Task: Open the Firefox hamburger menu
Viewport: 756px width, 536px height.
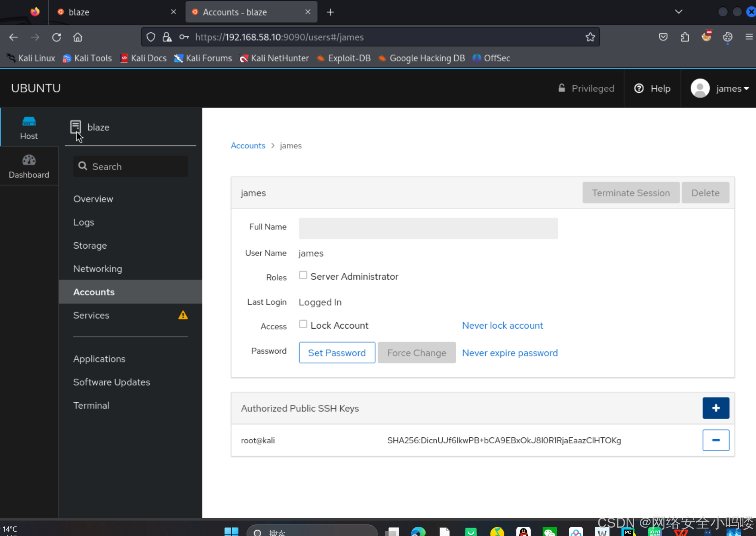Action: point(749,37)
